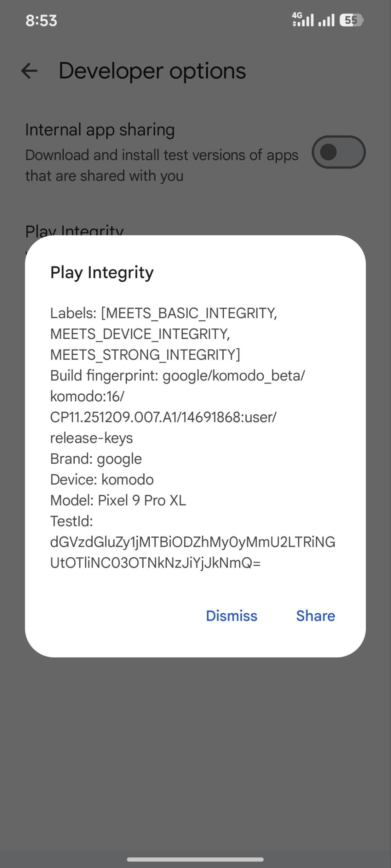Tap the second SIM signal bars icon
Viewport: 391px width, 868px height.
pos(326,20)
